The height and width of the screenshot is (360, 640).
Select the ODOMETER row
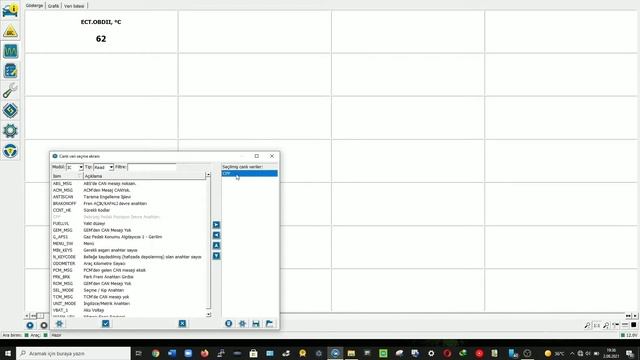[x=129, y=263]
